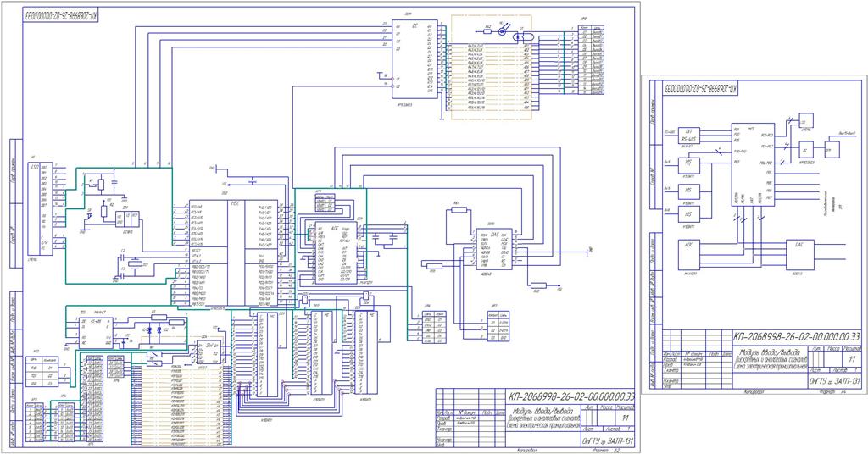The image size is (868, 454).
Task: Select the output block right of DC on A4
Action: 832,150
